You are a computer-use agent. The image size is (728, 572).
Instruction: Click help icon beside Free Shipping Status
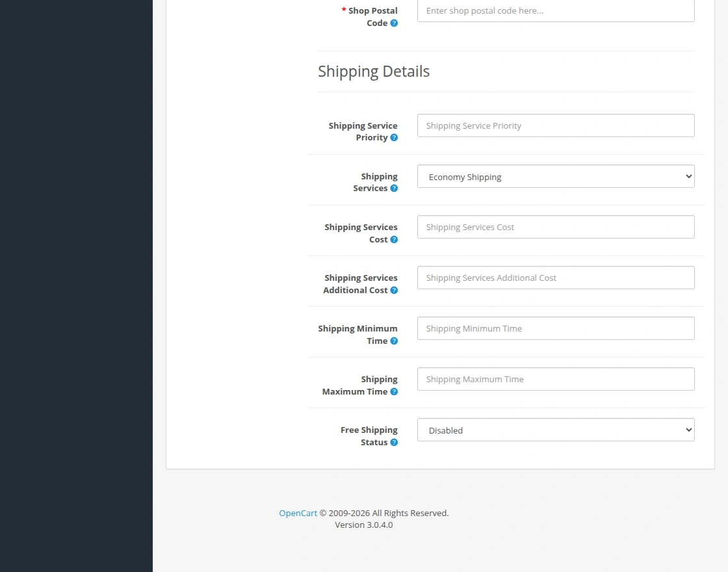click(x=394, y=443)
